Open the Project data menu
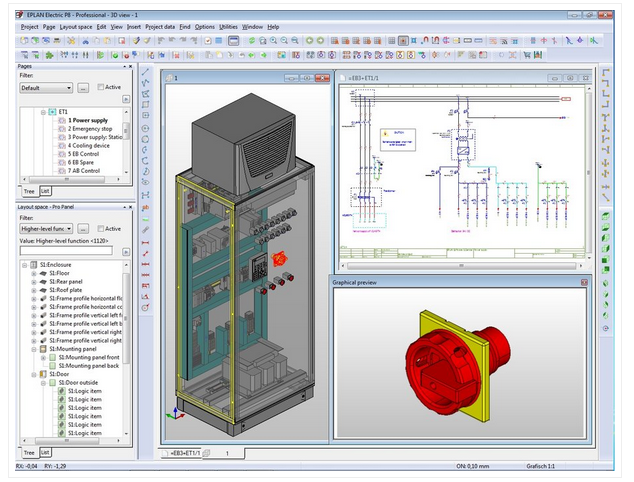 pos(160,27)
